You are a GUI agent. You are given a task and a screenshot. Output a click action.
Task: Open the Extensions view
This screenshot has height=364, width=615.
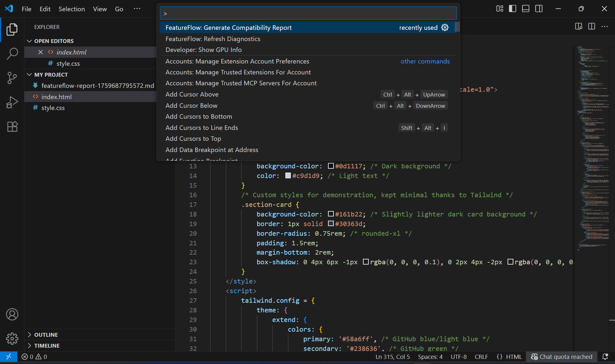[12, 127]
